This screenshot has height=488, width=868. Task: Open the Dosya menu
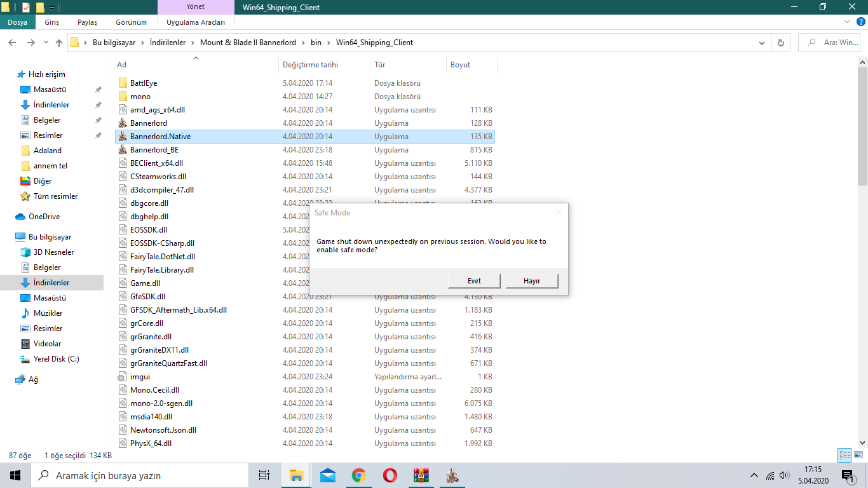tap(18, 22)
